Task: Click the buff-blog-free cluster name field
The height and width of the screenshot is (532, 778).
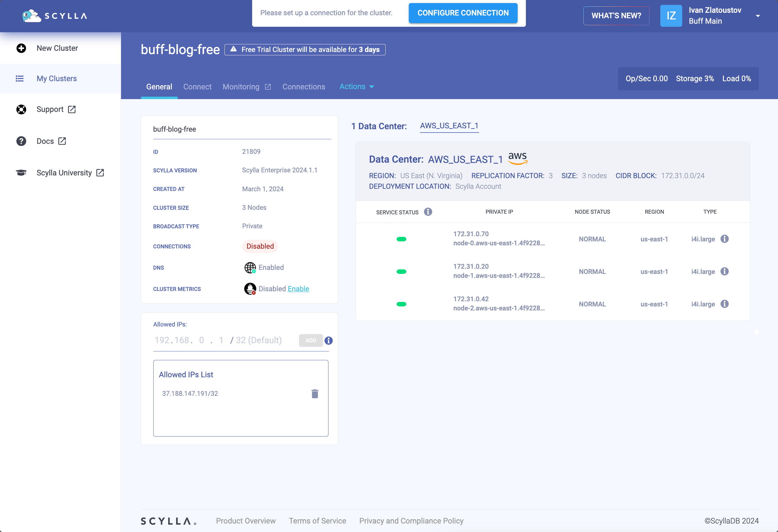Action: coord(242,130)
